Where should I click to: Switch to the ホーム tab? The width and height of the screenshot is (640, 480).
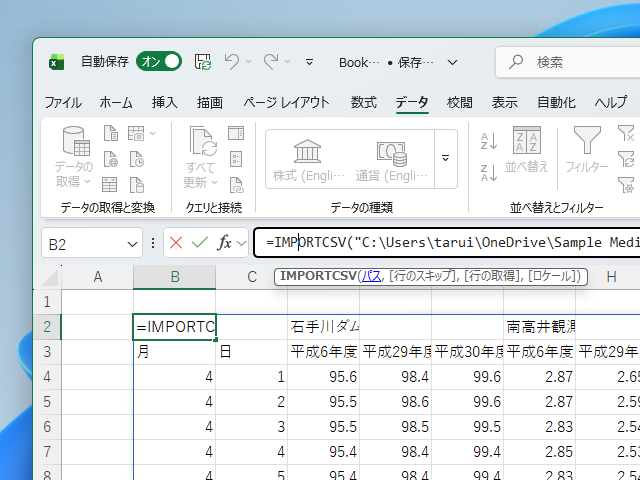click(x=116, y=102)
